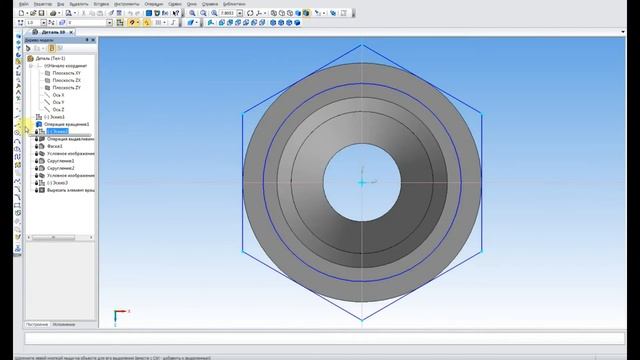Click the Shaded with edges display icon
The image size is (640, 360).
[x=306, y=13]
